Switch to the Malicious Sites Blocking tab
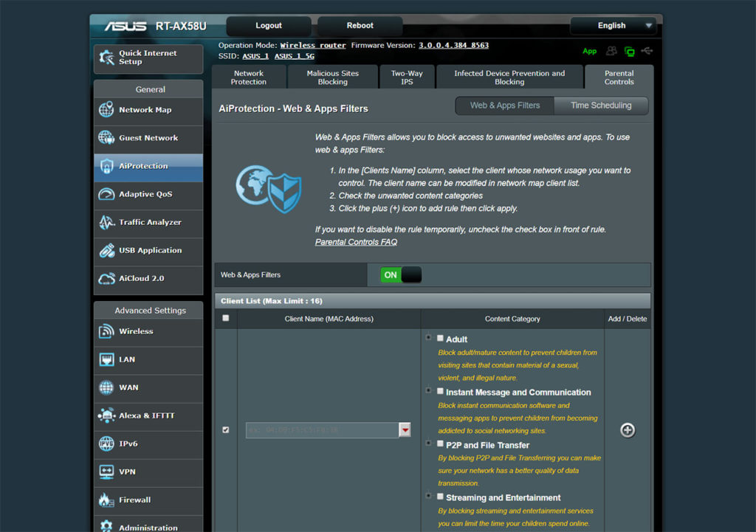The image size is (756, 532). pyautogui.click(x=332, y=77)
